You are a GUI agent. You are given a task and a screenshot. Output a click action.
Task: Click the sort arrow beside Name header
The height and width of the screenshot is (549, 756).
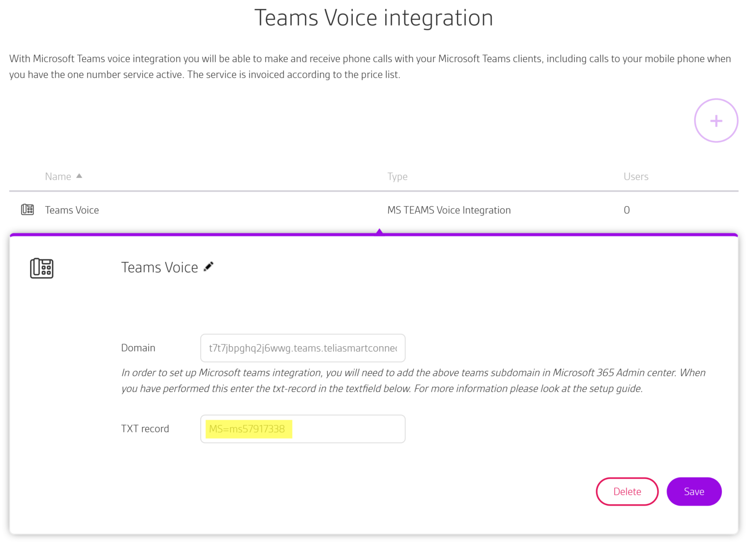coord(79,176)
